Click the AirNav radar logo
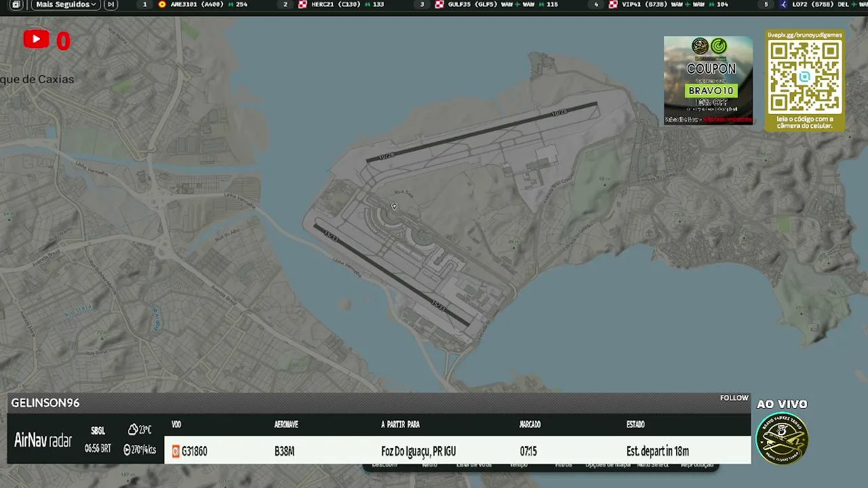868x488 pixels. point(43,440)
